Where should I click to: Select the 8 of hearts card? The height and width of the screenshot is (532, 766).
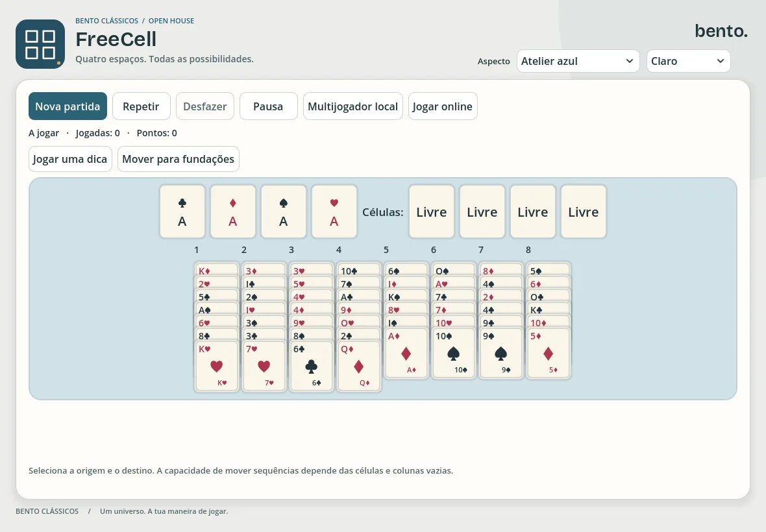point(406,309)
